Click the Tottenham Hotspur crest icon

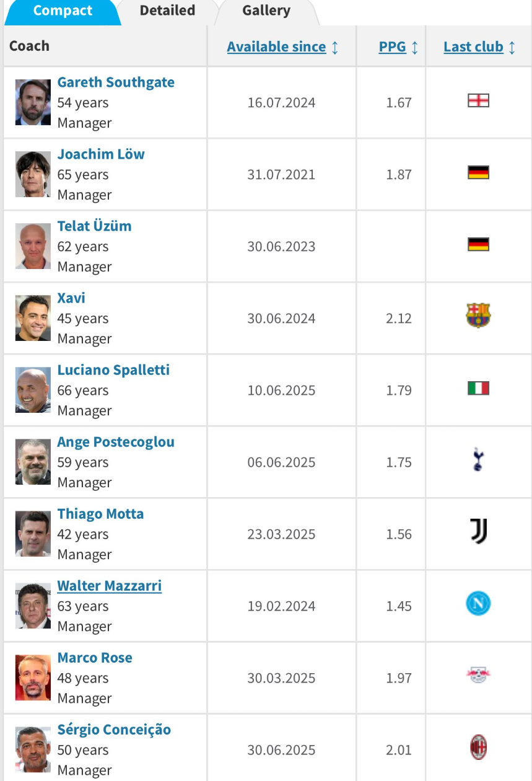478,460
